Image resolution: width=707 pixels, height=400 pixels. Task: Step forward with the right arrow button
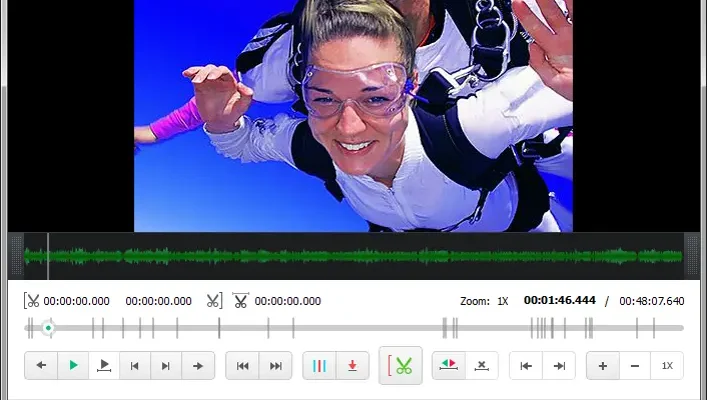tap(198, 365)
